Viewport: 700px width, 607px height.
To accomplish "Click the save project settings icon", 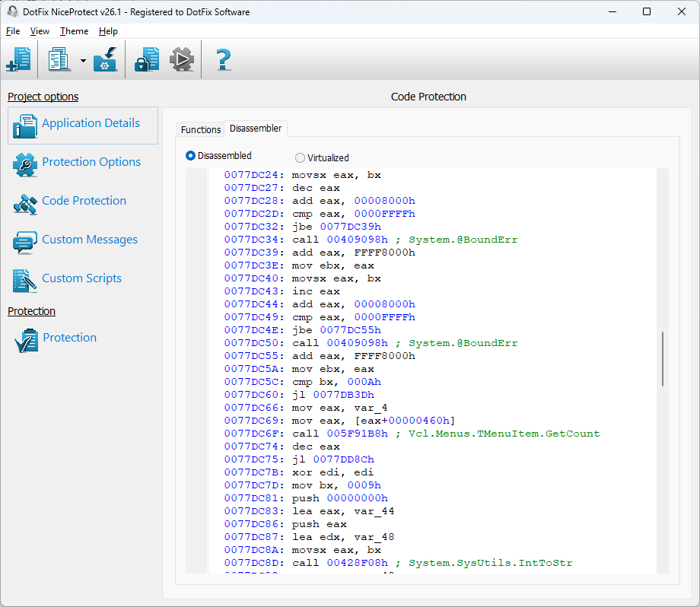I will [x=105, y=59].
